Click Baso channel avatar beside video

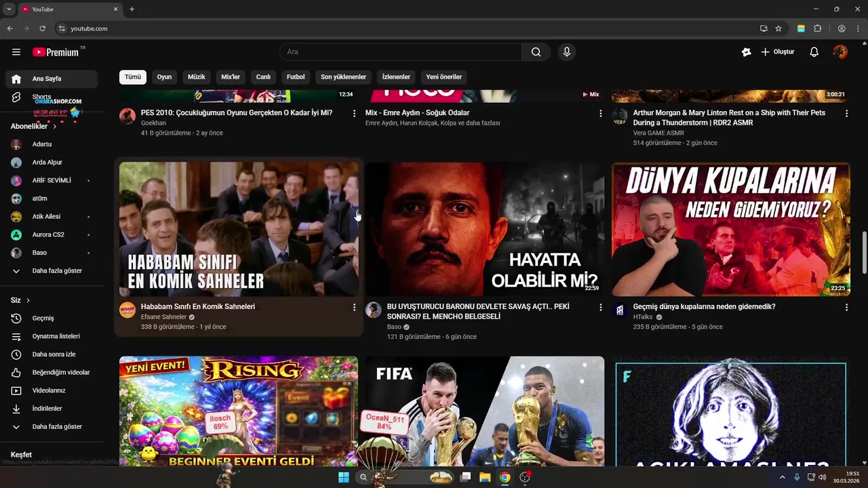pyautogui.click(x=374, y=310)
